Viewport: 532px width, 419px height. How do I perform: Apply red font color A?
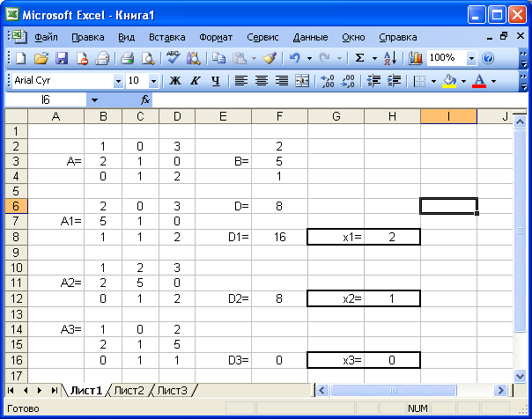point(479,81)
